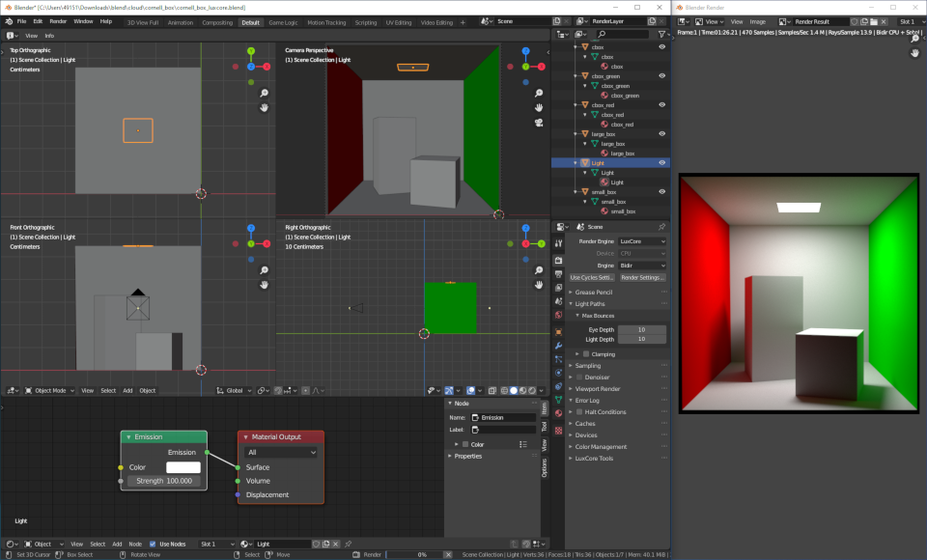Viewport: 927px width, 560px height.
Task: Click pan hand in Front Orthographic viewport
Action: pyautogui.click(x=265, y=285)
